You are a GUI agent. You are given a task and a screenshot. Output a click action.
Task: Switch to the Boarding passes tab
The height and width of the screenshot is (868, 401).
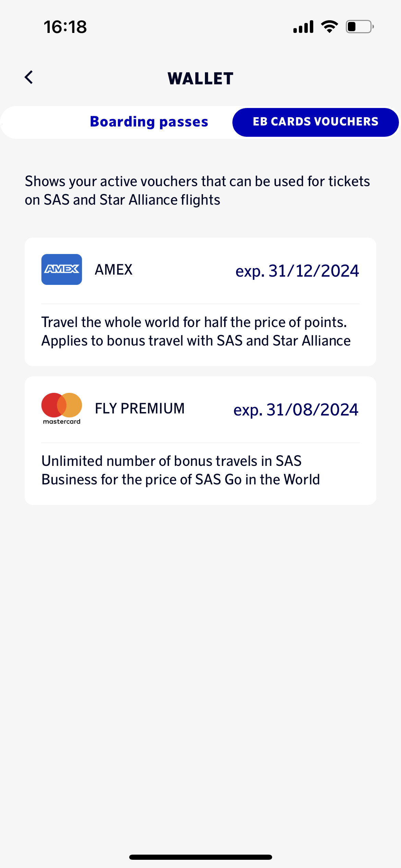[149, 122]
